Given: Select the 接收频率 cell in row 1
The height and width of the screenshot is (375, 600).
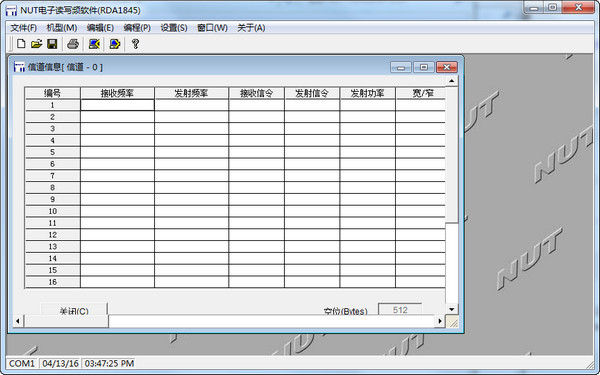Looking at the screenshot, I should click(x=117, y=105).
